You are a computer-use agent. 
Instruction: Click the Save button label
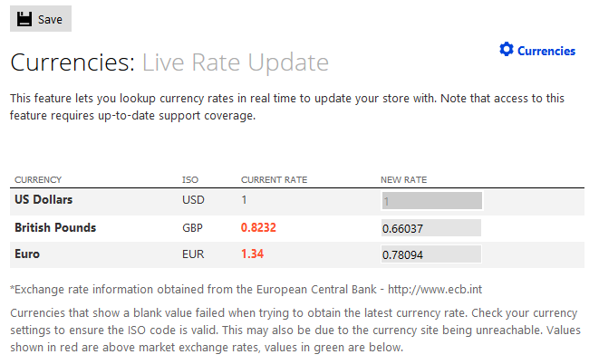tap(50, 20)
